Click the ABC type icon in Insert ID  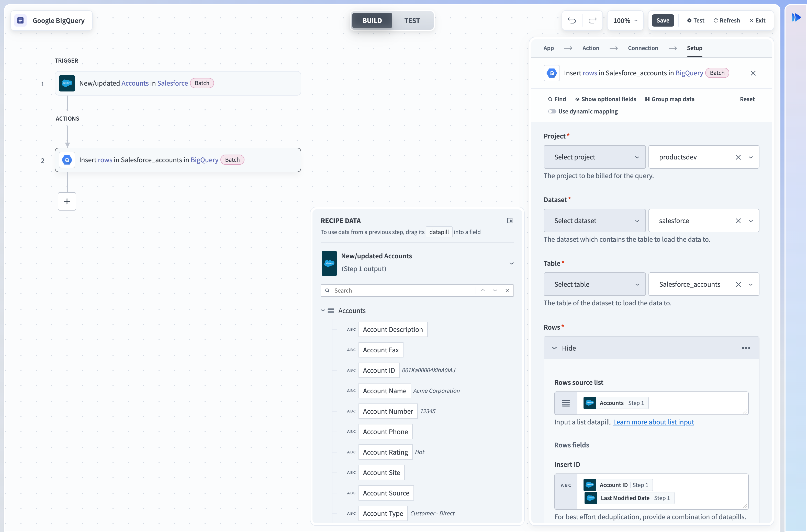click(566, 485)
